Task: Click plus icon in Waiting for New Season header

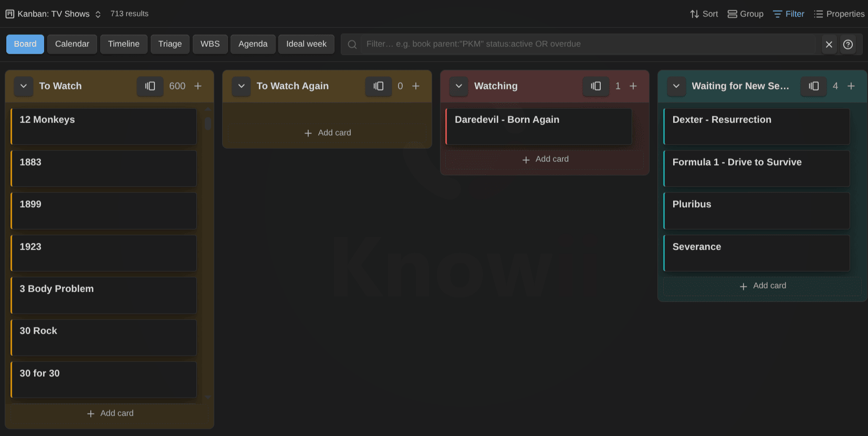Action: click(851, 86)
